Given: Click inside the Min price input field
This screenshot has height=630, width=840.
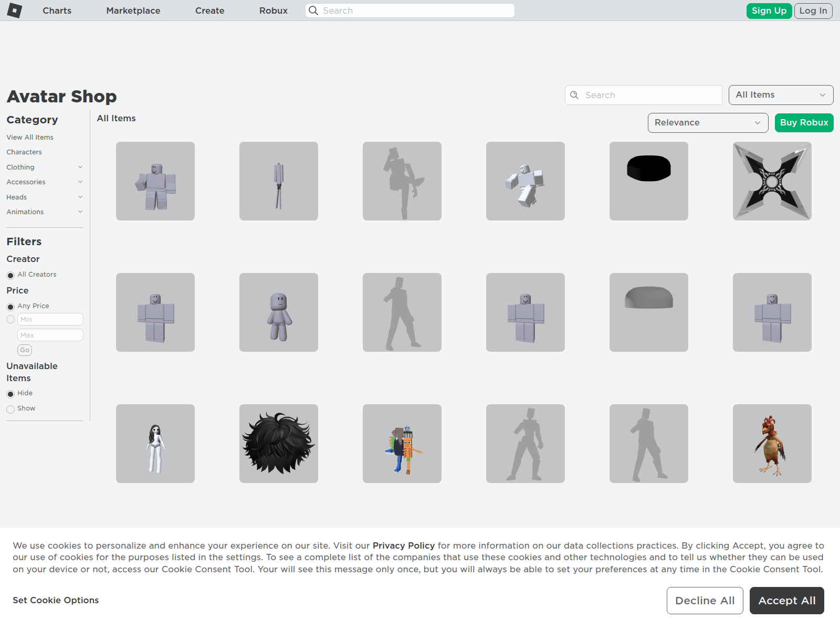Looking at the screenshot, I should (50, 319).
